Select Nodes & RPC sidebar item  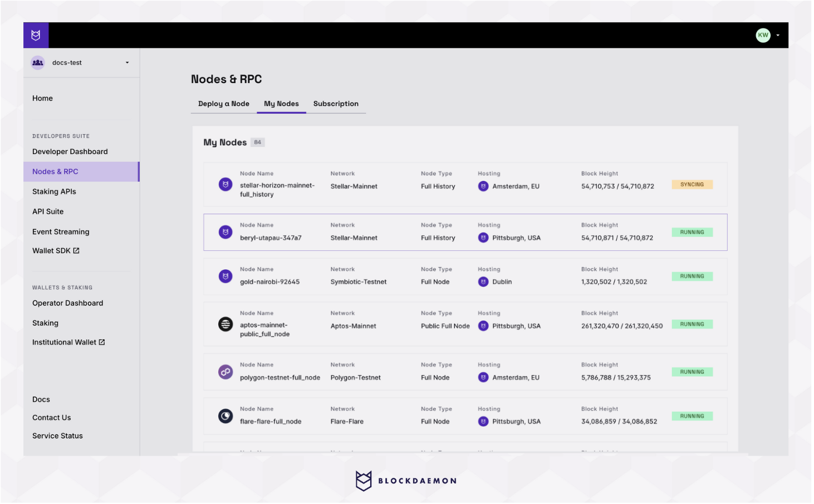point(81,172)
